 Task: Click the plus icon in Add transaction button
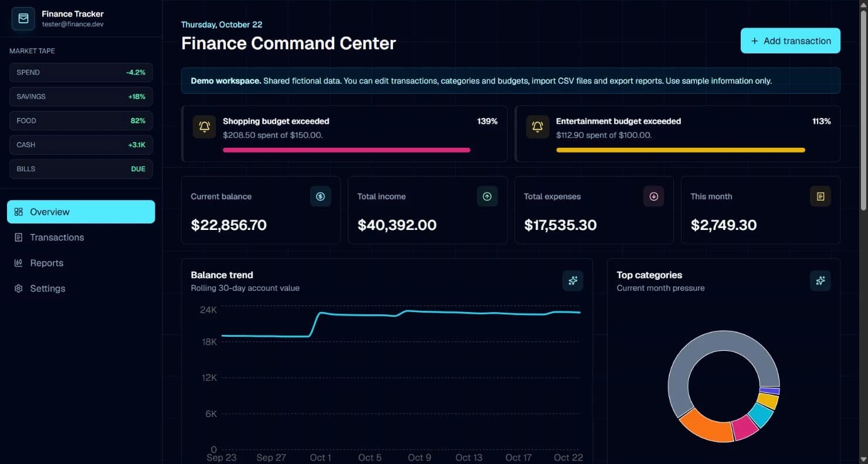(754, 41)
